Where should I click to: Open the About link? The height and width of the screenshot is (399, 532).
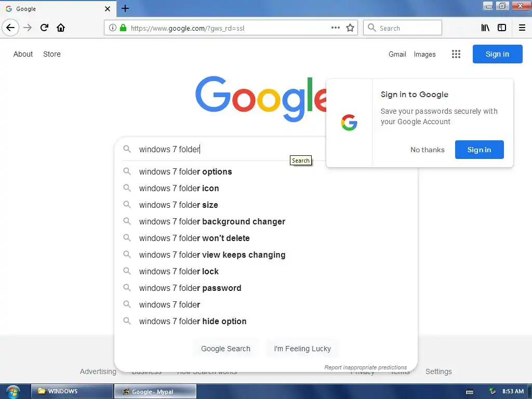point(23,54)
